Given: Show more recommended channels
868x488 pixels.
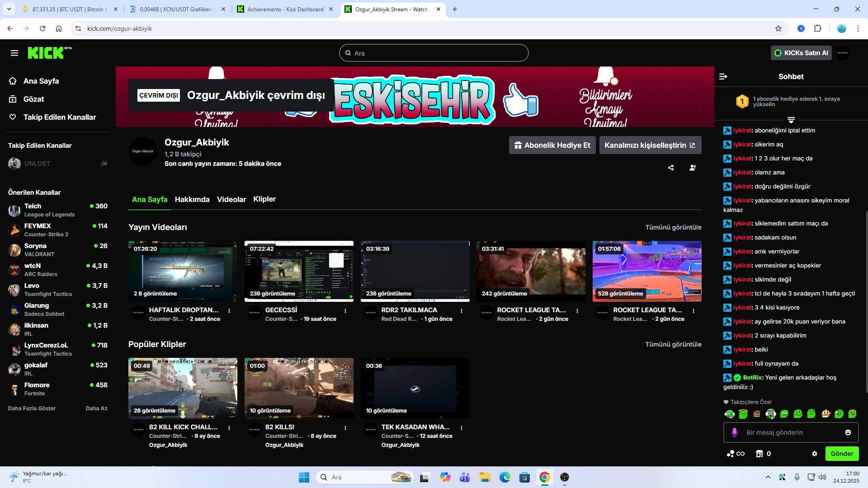Looking at the screenshot, I should (32, 408).
